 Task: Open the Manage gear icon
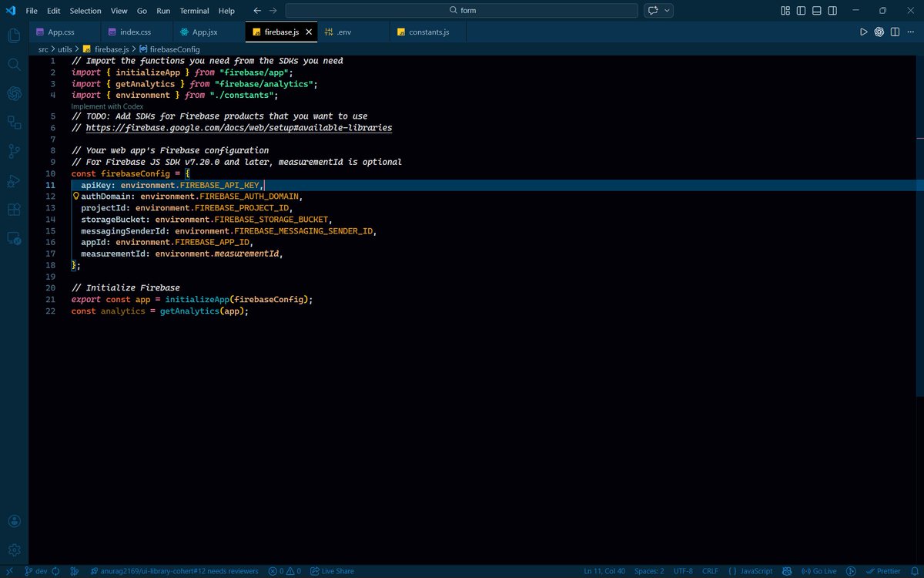(x=14, y=549)
